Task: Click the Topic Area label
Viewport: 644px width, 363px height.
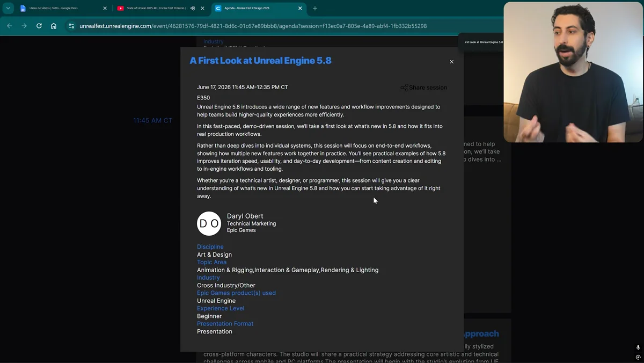Action: pyautogui.click(x=211, y=262)
